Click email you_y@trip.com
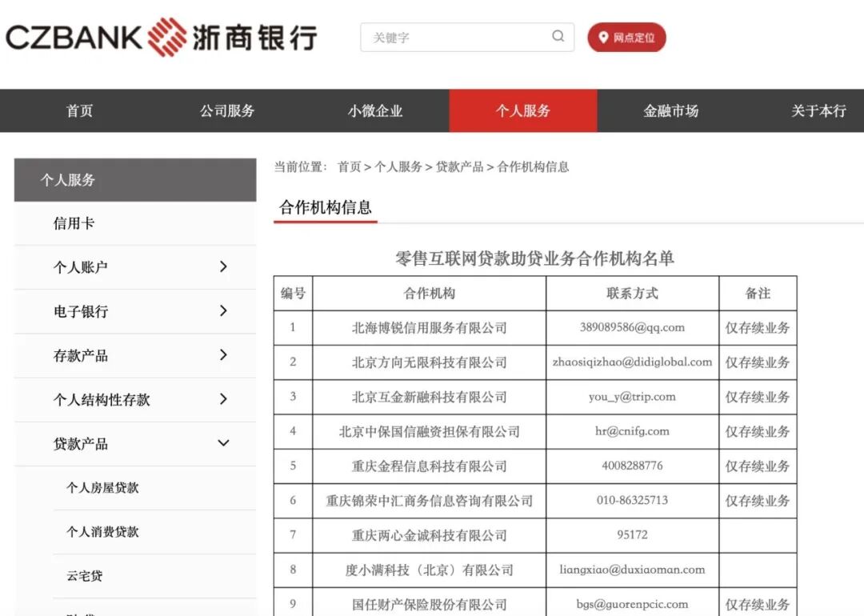This screenshot has width=864, height=616. pyautogui.click(x=632, y=397)
